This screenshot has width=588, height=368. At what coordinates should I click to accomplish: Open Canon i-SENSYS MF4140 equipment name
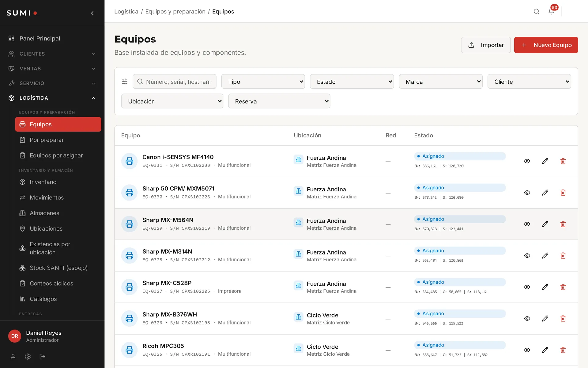(x=178, y=157)
